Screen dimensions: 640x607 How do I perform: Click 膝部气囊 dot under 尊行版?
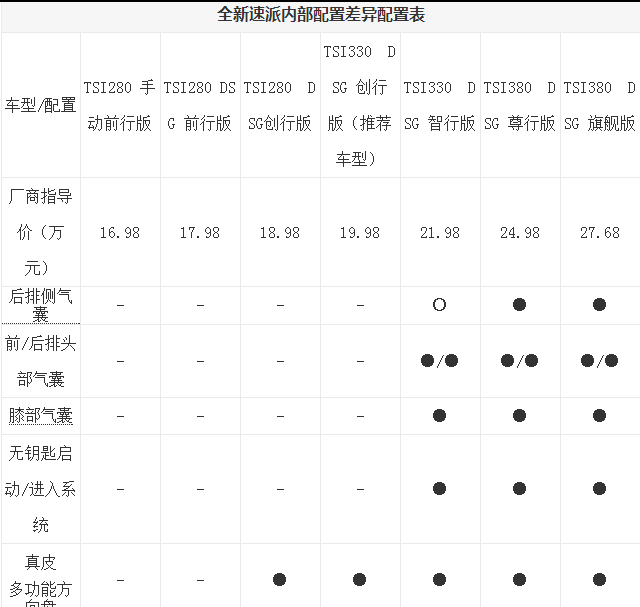pyautogui.click(x=519, y=416)
